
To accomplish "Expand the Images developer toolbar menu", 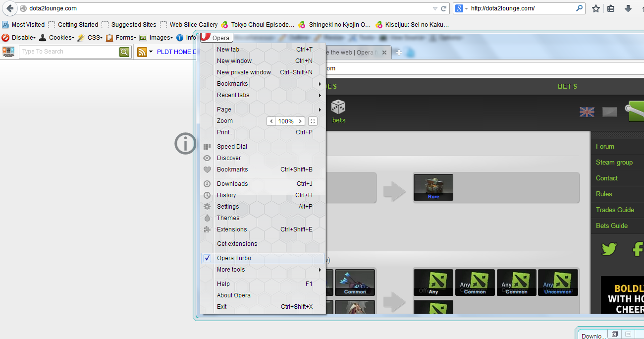I will coord(156,38).
